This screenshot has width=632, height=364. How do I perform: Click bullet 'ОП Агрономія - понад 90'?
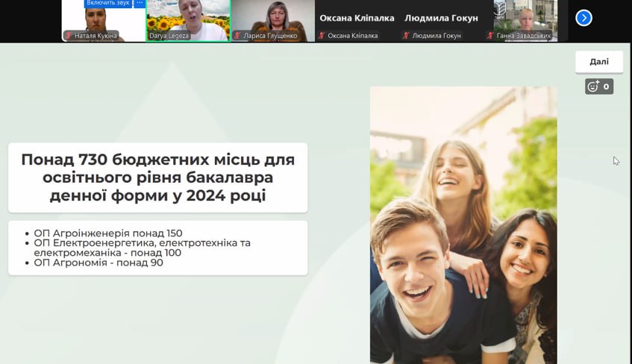tap(98, 263)
